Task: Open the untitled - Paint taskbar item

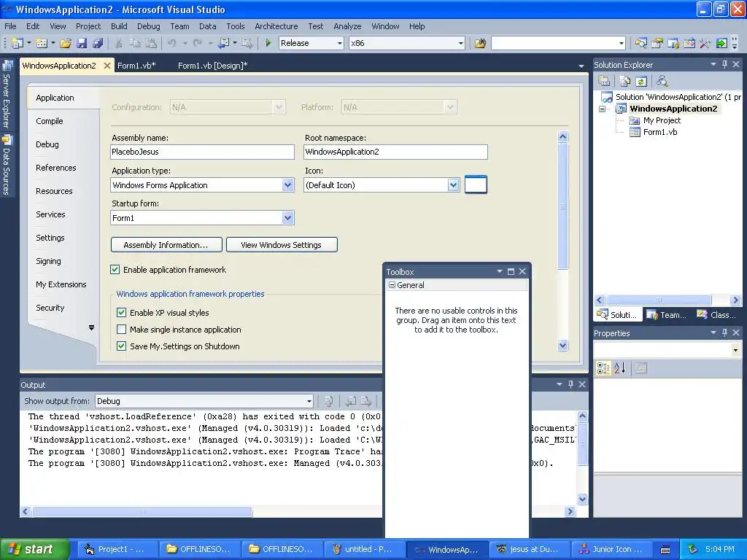Action: tap(365, 550)
